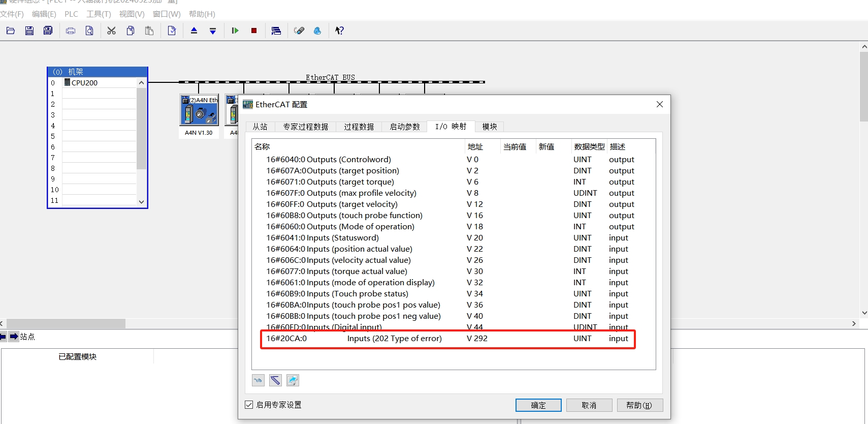This screenshot has width=868, height=424.
Task: Open the 视图(V) menu
Action: 132,14
